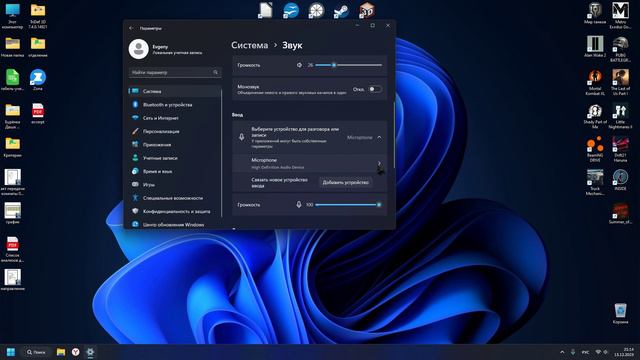Open Корзина recycle bin
Screen dimensions: 640x360
[620, 313]
